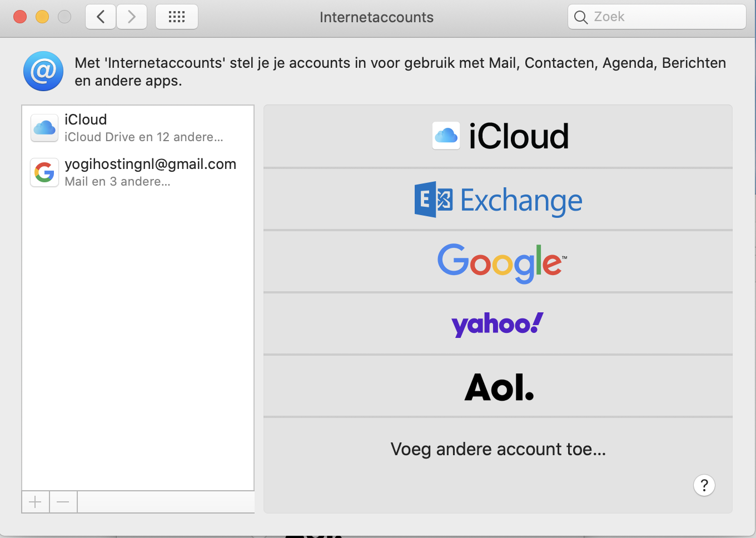The width and height of the screenshot is (756, 538).
Task: Add an account with the plus button
Action: point(36,502)
